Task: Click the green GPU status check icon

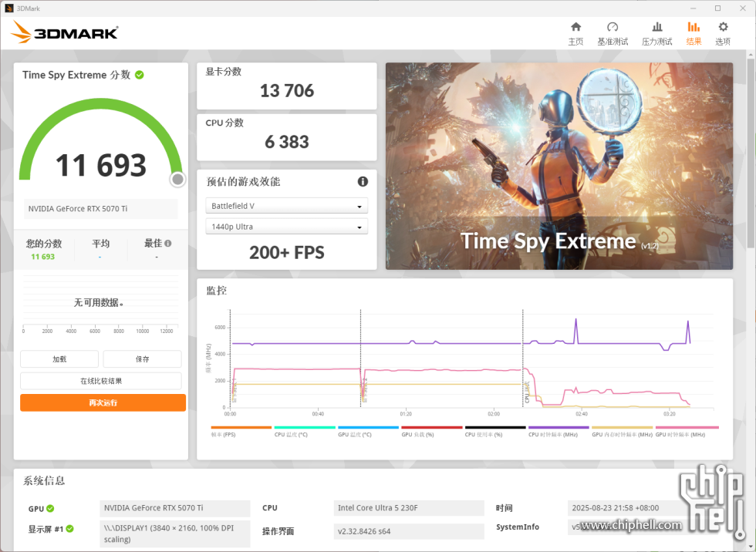Action: click(x=51, y=509)
